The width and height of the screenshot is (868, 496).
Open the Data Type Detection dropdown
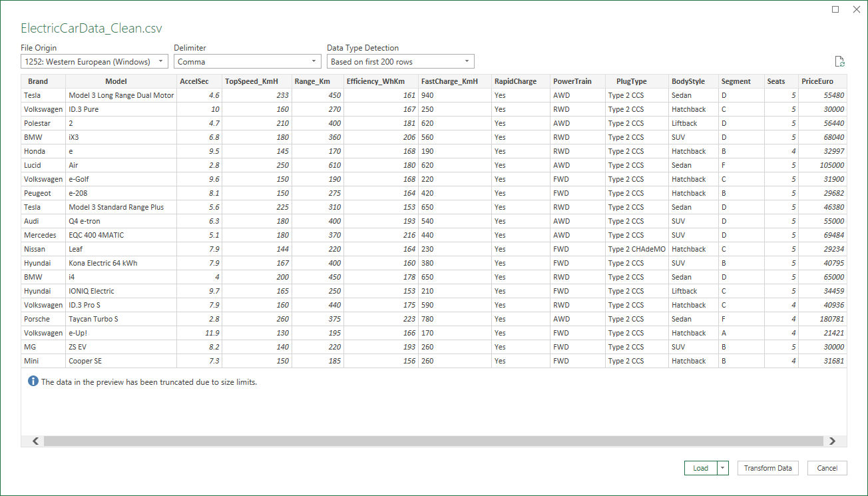point(400,62)
